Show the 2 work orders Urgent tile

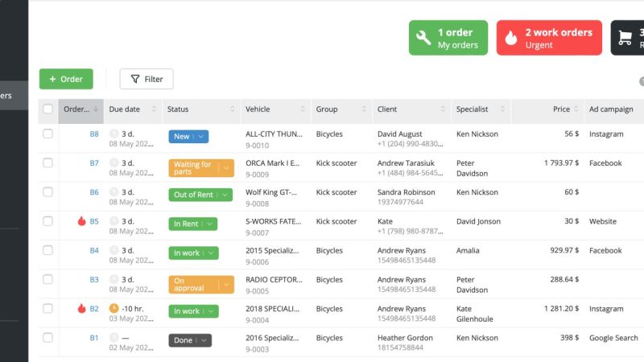549,38
